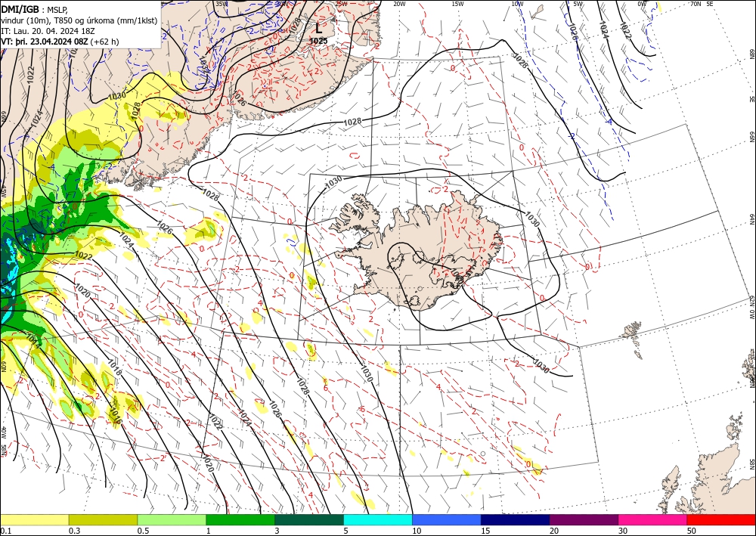Click the DMI/IGB title text

(x=20, y=8)
